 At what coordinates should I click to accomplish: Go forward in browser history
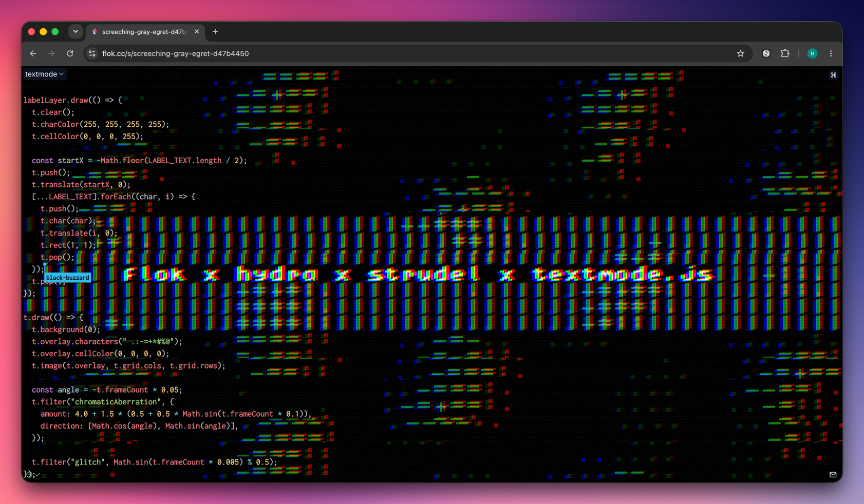51,53
